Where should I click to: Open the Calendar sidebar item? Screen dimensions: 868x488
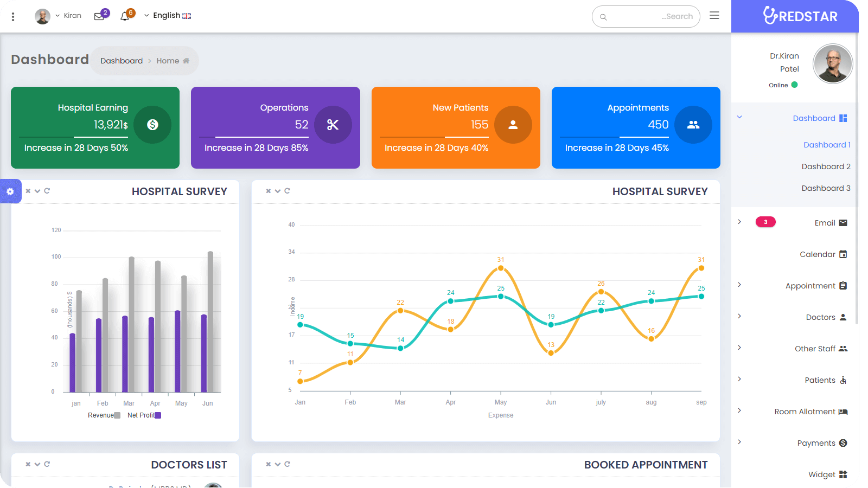click(x=817, y=254)
